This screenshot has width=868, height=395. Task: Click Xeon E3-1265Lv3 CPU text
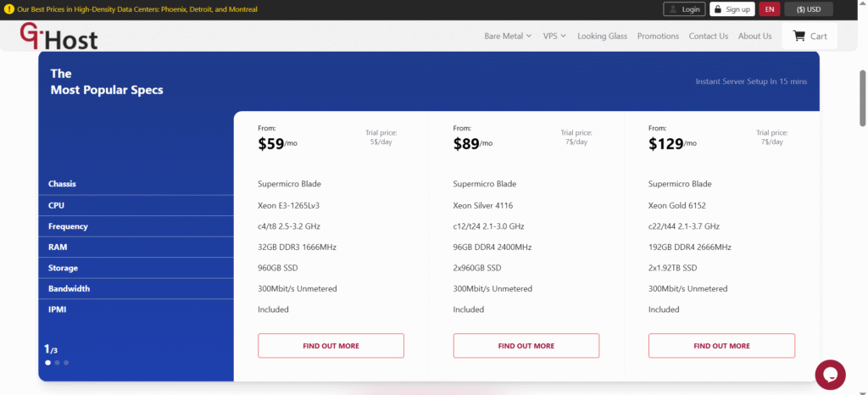click(288, 205)
